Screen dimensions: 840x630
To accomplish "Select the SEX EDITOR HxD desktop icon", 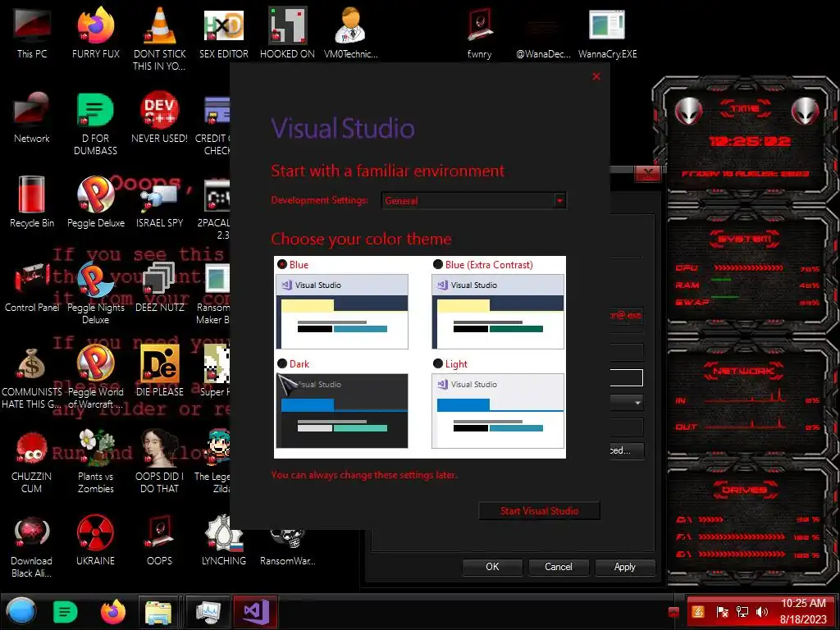I will pos(224,33).
